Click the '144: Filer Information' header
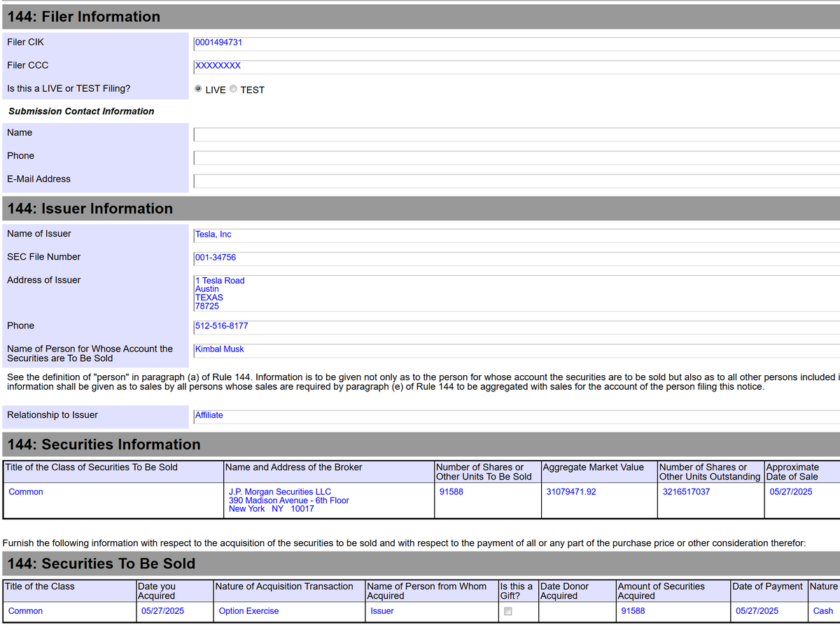 (84, 17)
